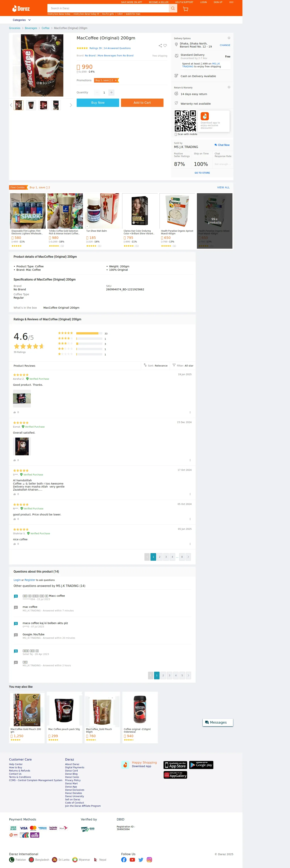Image resolution: width=290 pixels, height=868 pixels.
Task: Click SAVE MORE ON APP in top bar
Action: tap(132, 2)
